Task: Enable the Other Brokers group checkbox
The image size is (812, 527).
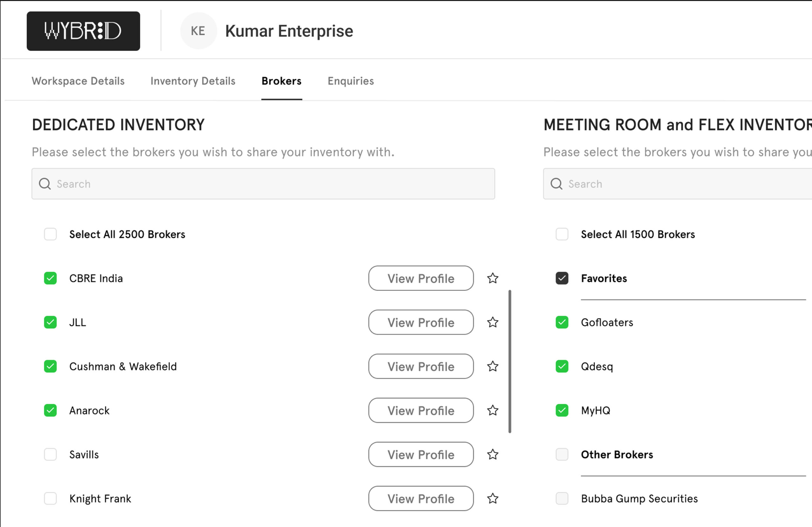Action: click(562, 454)
